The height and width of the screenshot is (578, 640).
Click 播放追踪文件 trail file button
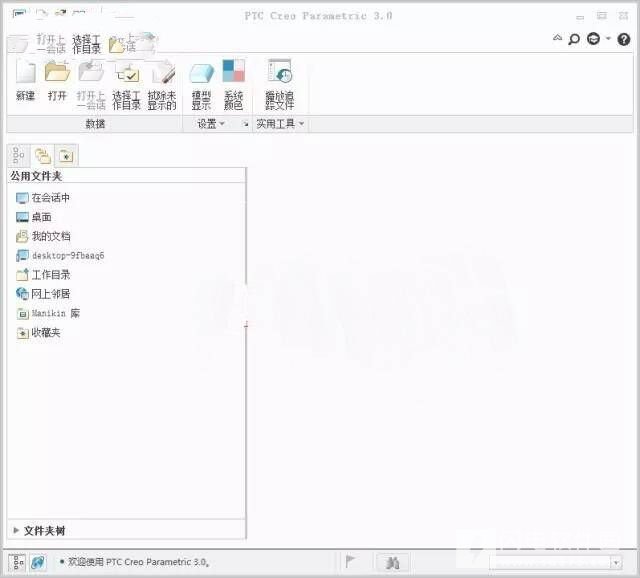(x=280, y=85)
